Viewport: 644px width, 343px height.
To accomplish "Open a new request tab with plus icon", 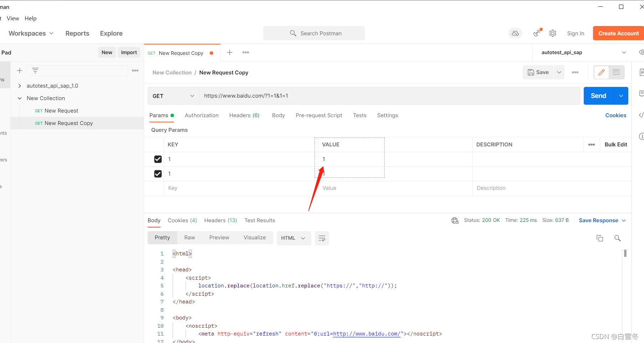I will point(230,52).
